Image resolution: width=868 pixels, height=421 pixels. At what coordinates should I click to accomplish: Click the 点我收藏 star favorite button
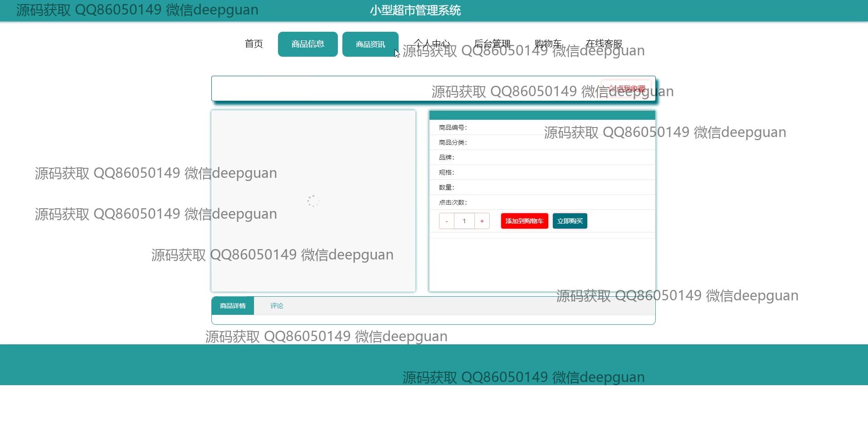(x=626, y=88)
